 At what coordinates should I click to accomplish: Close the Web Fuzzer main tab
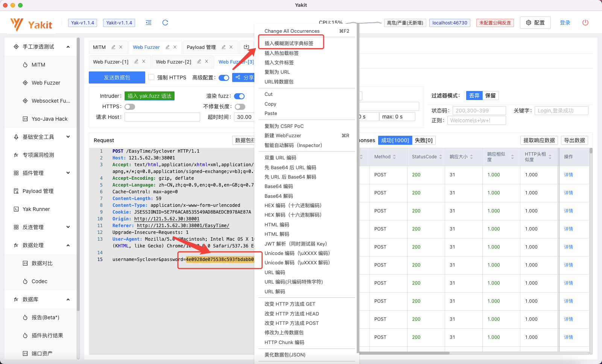point(175,47)
